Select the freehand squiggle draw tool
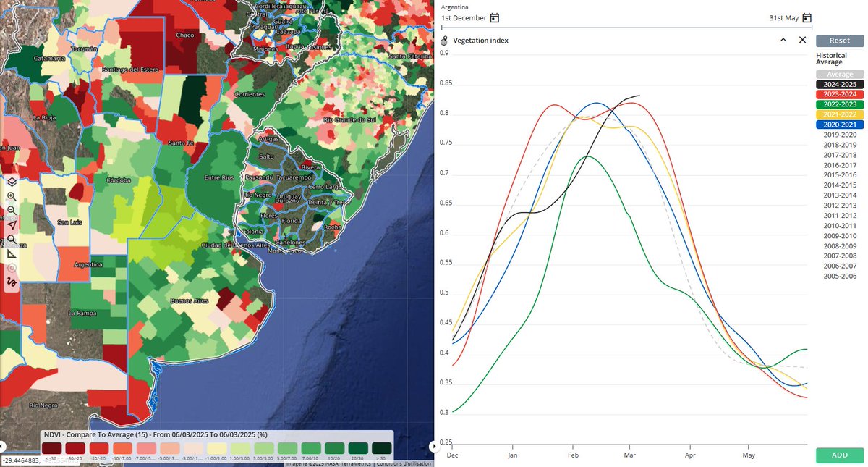Screen dimensions: 868x467 (12, 282)
